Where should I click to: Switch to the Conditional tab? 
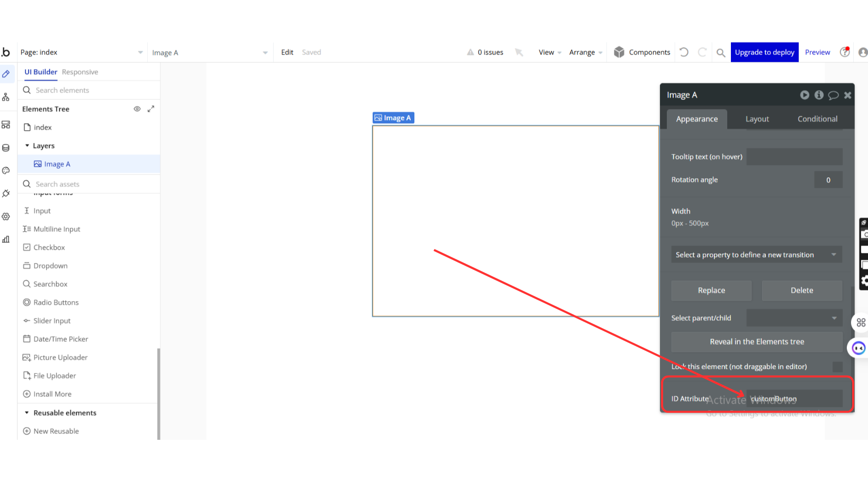(817, 119)
